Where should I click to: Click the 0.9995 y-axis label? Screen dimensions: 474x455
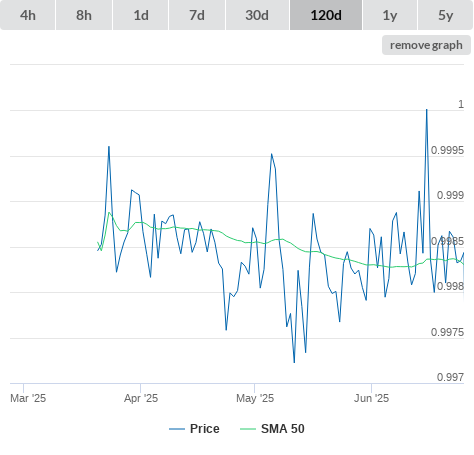pyautogui.click(x=447, y=150)
